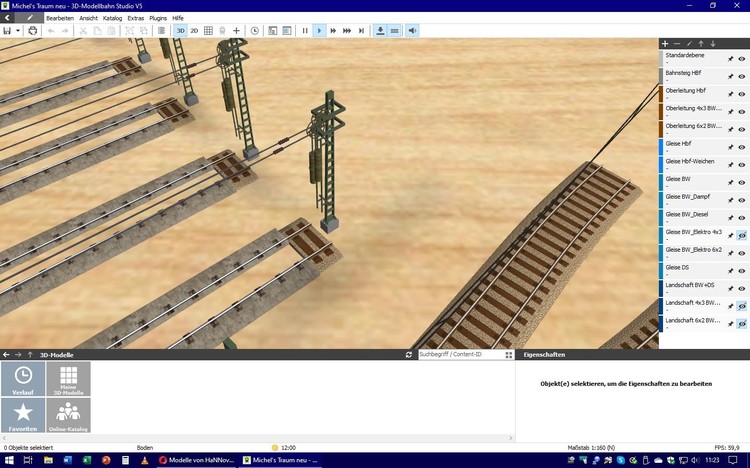The image size is (750, 468).
Task: Open the Online-Katalog tile
Action: coord(68,416)
